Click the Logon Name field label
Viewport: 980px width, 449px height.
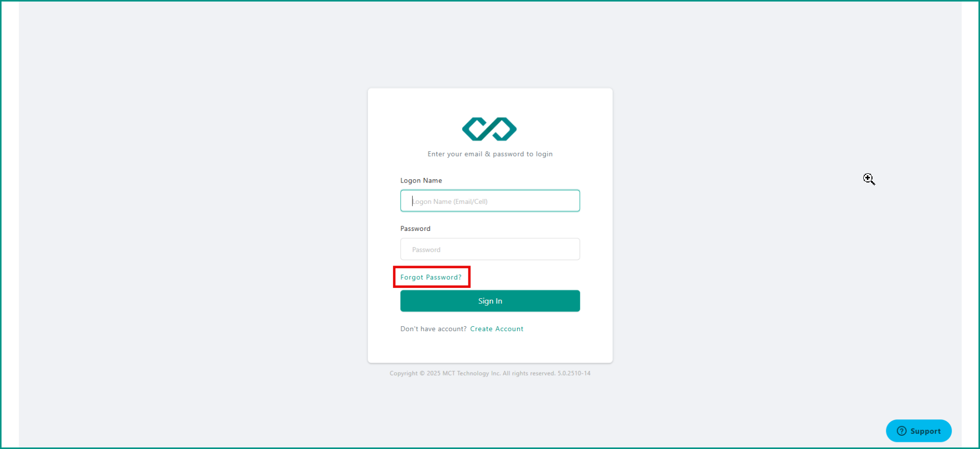[421, 180]
